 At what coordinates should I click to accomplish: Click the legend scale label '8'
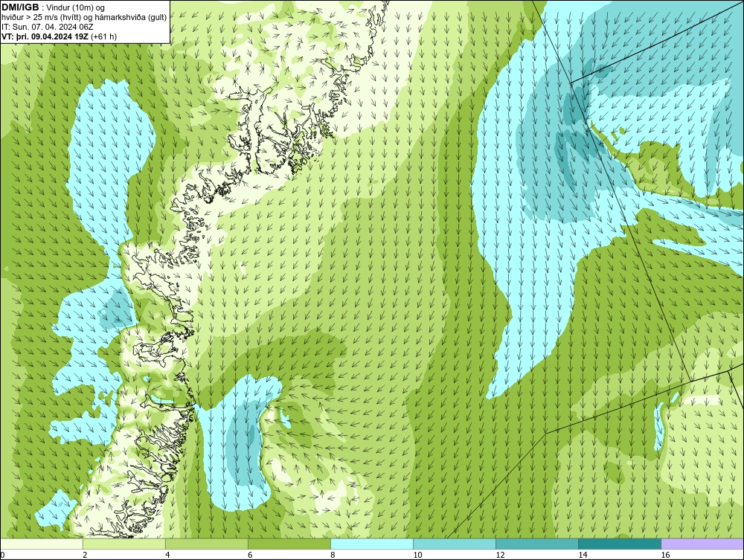[x=333, y=555]
